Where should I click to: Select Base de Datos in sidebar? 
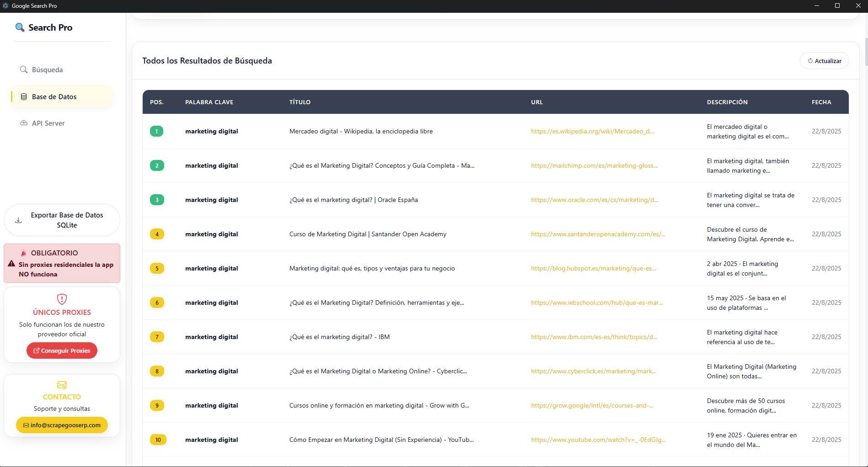[54, 97]
